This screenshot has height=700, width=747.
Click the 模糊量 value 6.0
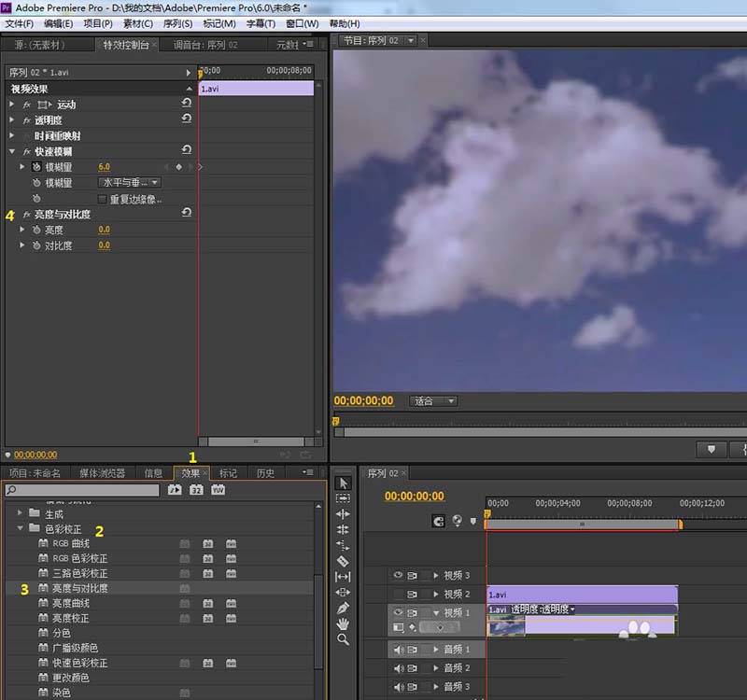[x=104, y=167]
